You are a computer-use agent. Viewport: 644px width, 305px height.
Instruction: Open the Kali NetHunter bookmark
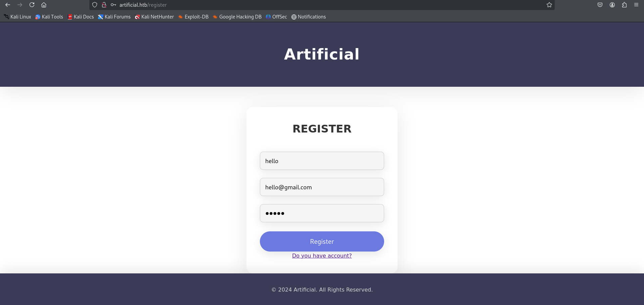[154, 17]
